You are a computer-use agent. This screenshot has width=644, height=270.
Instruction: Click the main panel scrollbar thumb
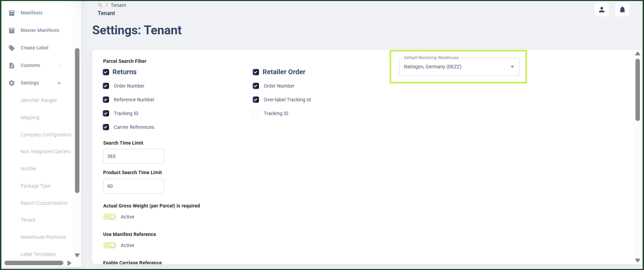(637, 90)
